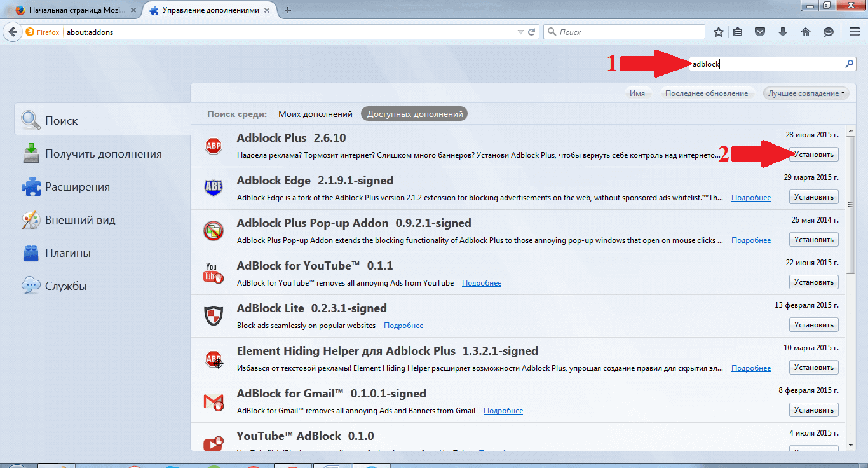Open the hamburger menu

(x=855, y=32)
